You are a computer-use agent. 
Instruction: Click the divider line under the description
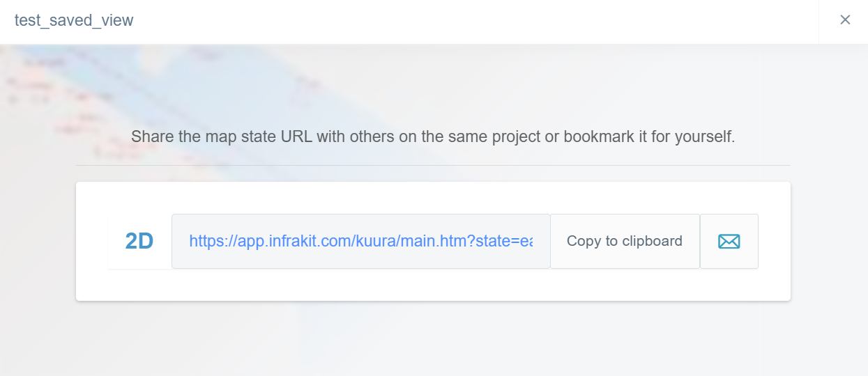(433, 166)
